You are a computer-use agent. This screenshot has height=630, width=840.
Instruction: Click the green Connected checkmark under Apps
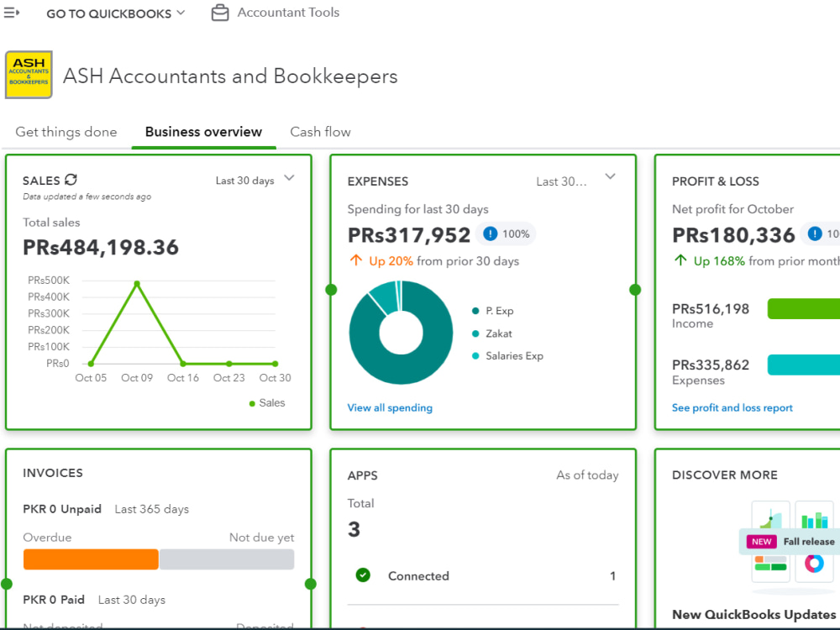(363, 575)
